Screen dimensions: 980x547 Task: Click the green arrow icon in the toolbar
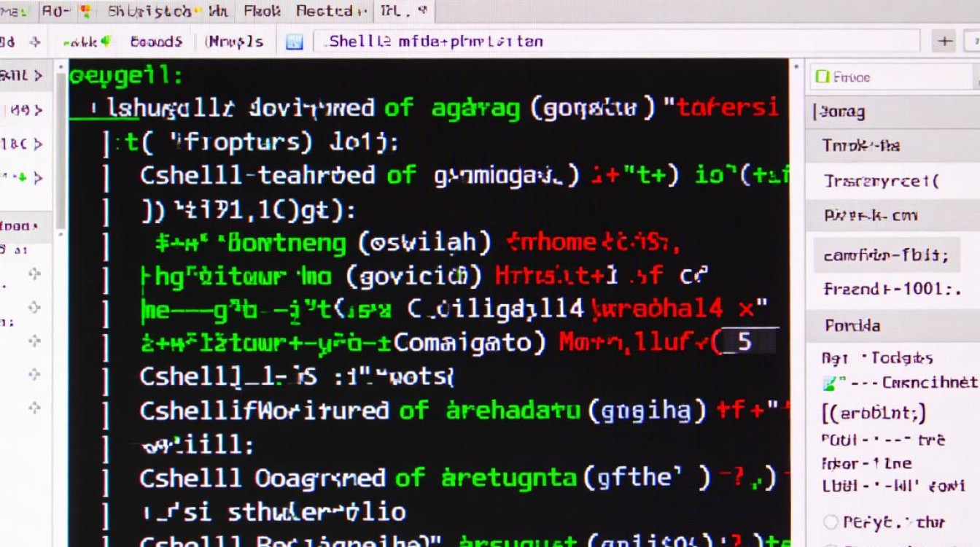[105, 42]
